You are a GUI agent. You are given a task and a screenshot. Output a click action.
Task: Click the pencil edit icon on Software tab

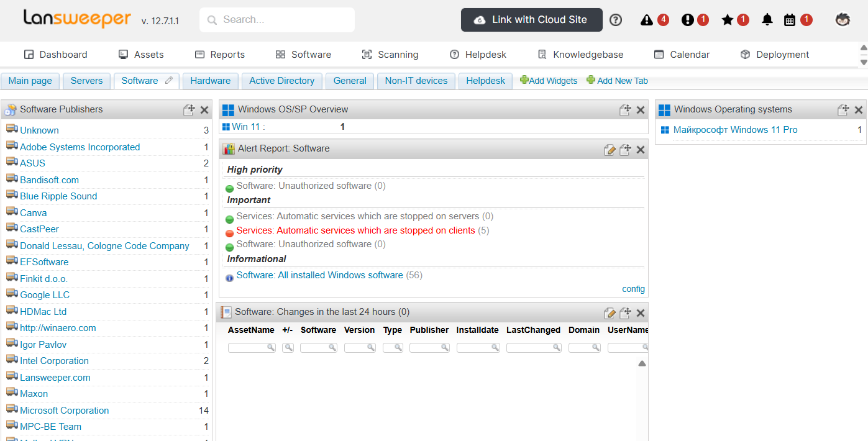click(x=169, y=81)
